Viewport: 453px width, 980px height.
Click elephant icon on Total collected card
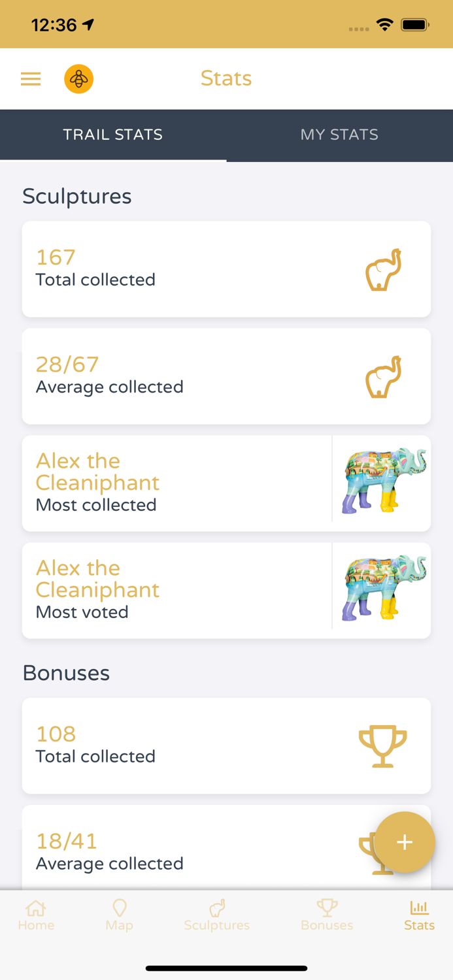(383, 269)
